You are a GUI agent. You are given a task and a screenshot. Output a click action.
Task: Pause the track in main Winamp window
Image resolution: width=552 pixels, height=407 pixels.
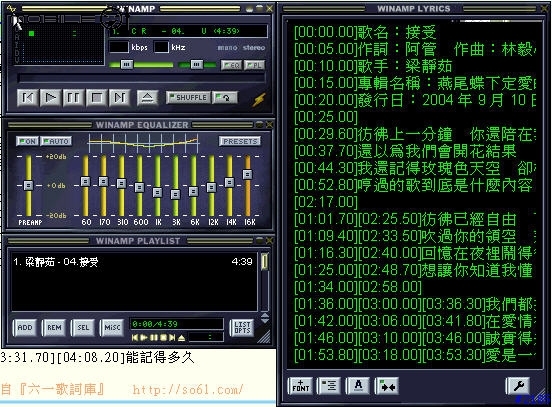pos(74,98)
